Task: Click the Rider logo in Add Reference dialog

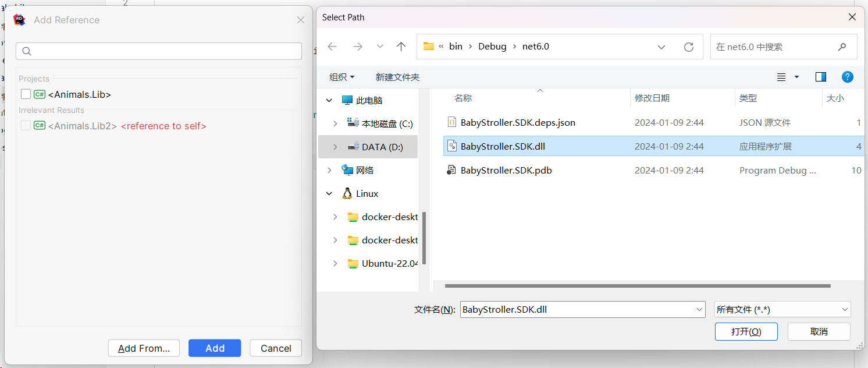Action: [x=19, y=19]
